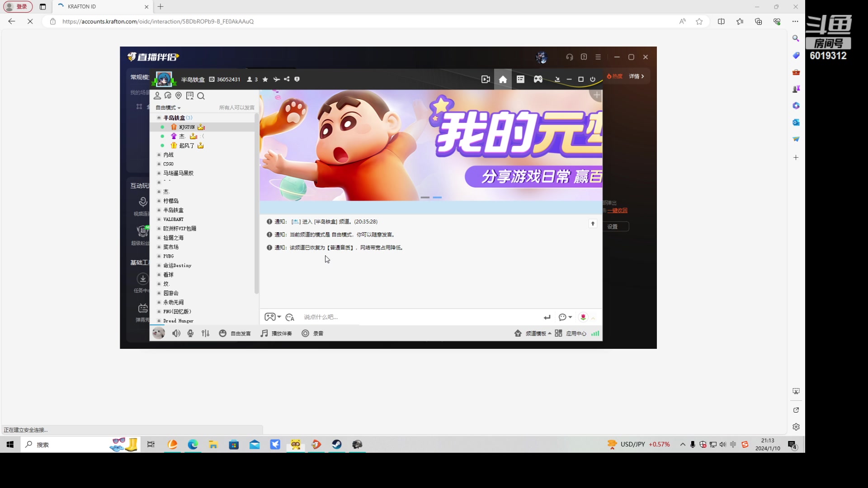Open the hamburger menu in 直播伴侣
868x488 pixels.
pyautogui.click(x=598, y=57)
